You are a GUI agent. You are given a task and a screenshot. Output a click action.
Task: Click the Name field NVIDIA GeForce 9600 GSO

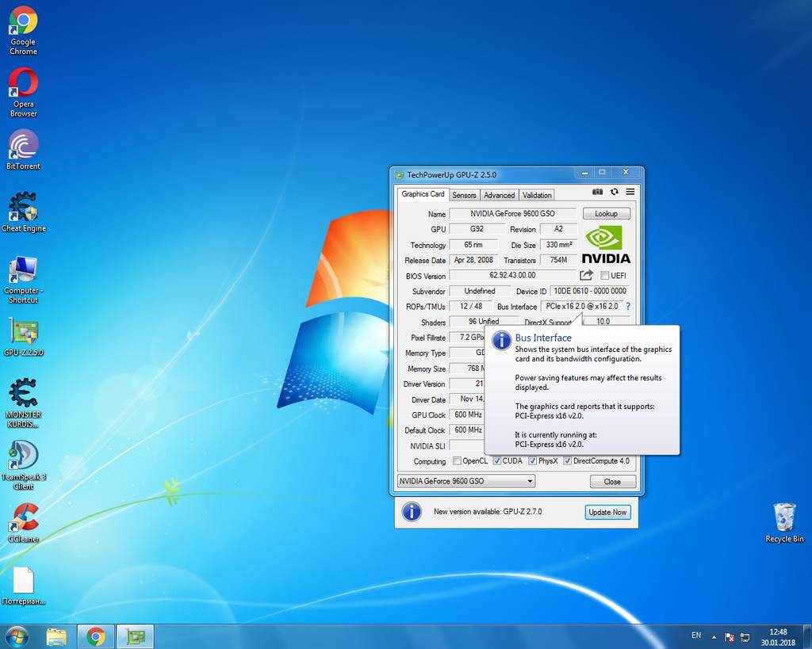tap(513, 213)
